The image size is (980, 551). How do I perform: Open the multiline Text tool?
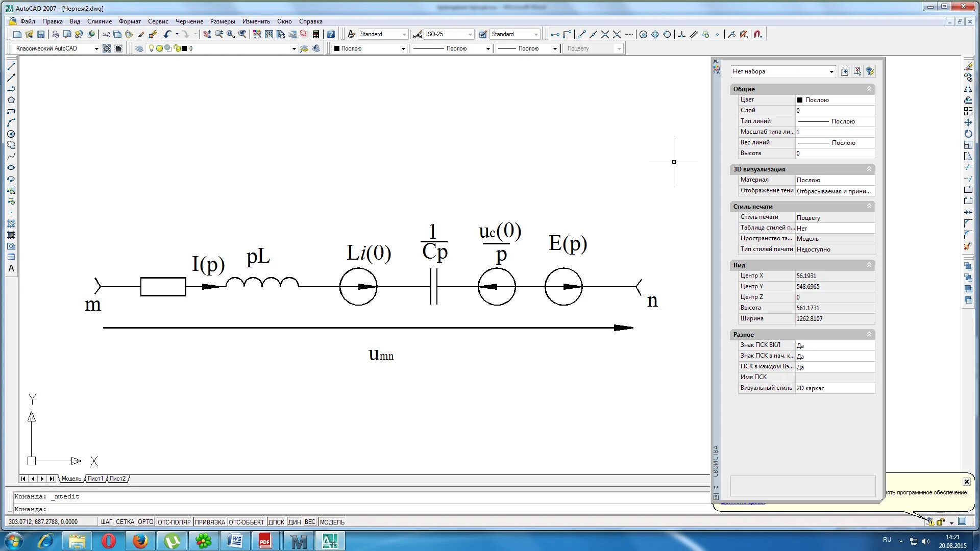[x=11, y=268]
